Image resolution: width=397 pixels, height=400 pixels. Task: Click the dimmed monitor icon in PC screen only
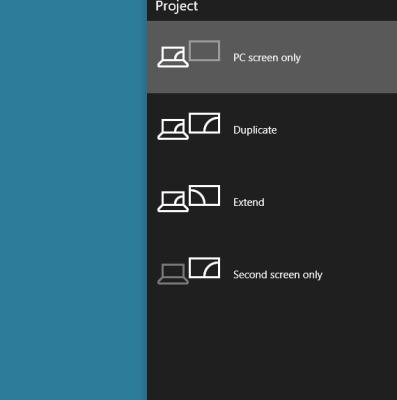(204, 51)
